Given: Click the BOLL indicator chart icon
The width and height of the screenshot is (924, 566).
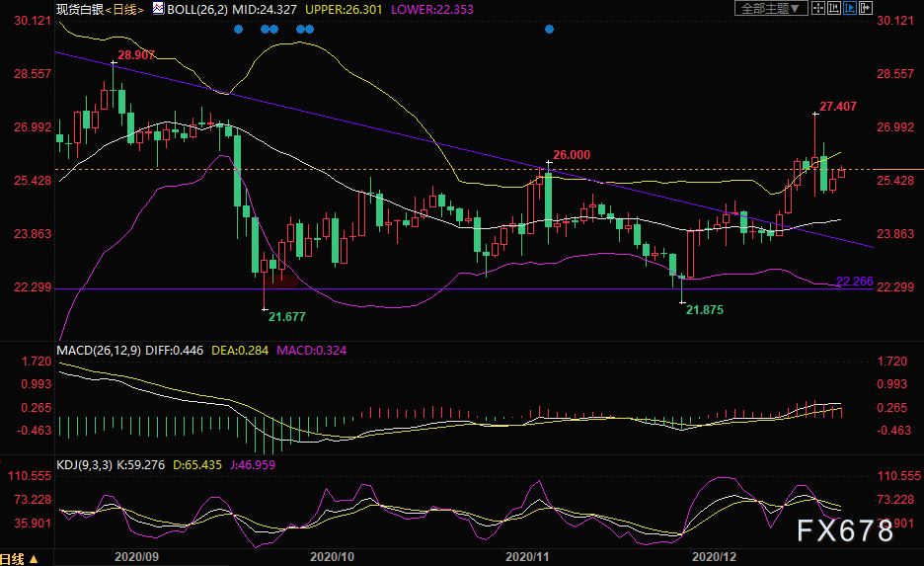Looking at the screenshot, I should [x=157, y=9].
